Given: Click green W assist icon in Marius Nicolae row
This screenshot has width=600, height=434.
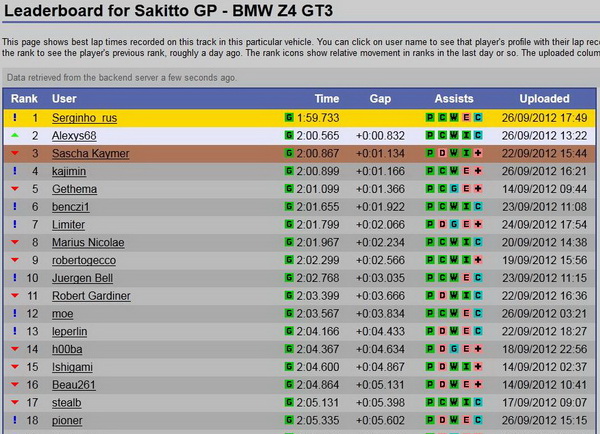Looking at the screenshot, I should coord(454,242).
